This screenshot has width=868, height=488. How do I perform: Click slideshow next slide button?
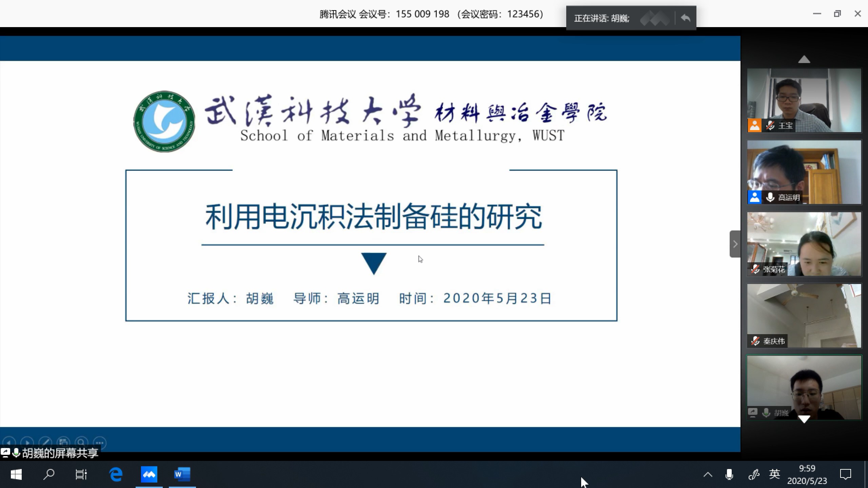[x=27, y=443]
